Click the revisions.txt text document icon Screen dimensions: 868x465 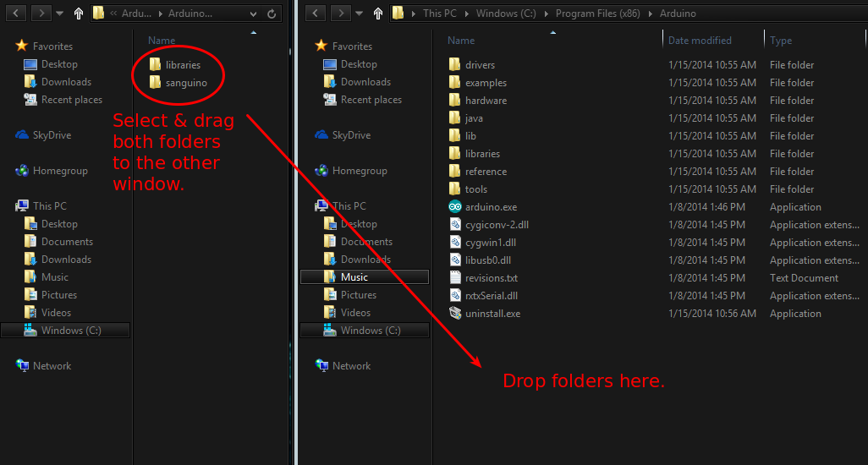tap(455, 278)
